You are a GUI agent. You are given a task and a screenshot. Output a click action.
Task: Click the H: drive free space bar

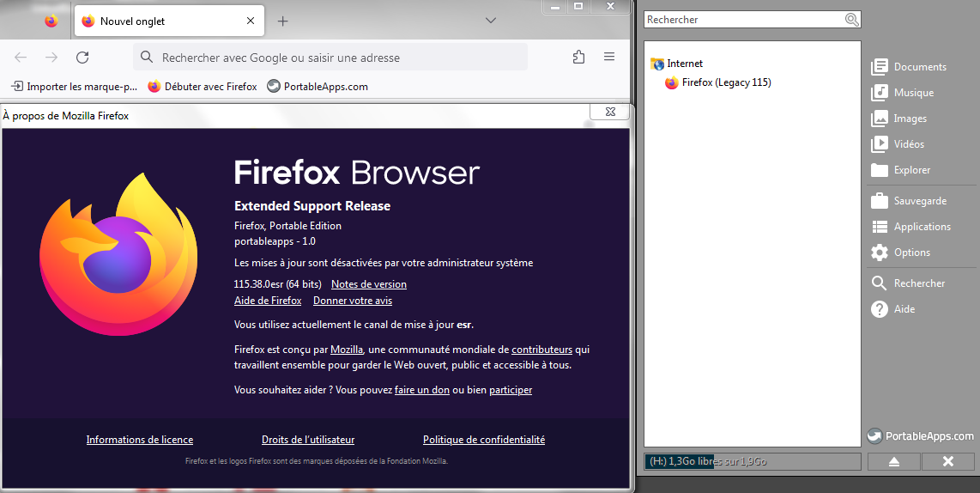pos(753,462)
